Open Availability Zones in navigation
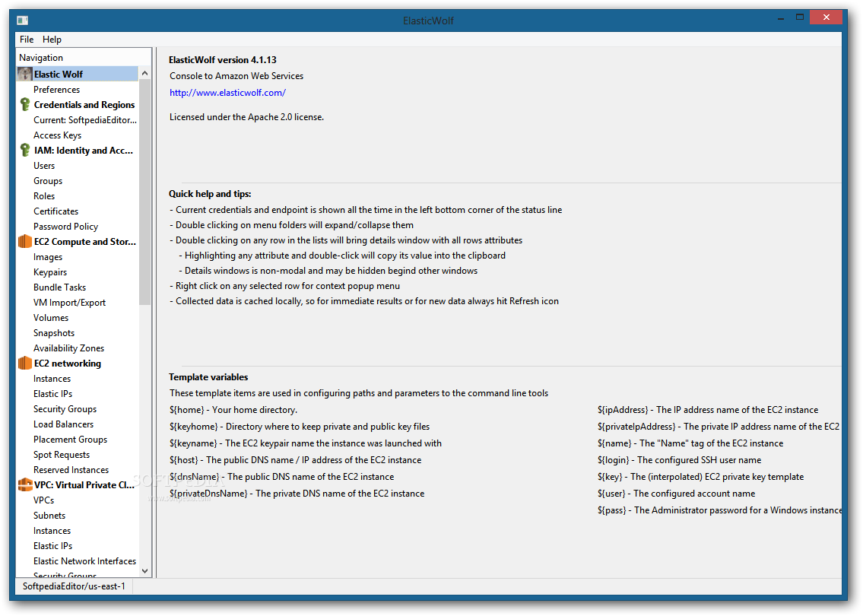 [68, 348]
